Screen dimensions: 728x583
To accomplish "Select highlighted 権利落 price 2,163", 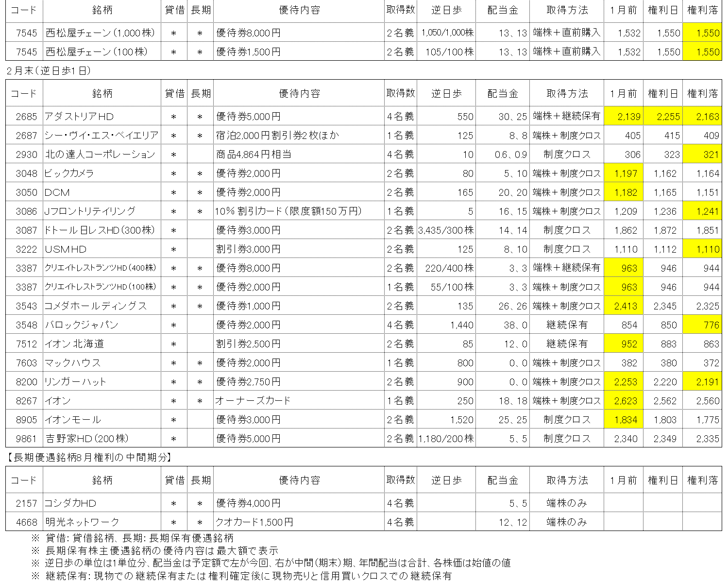I will (x=702, y=117).
